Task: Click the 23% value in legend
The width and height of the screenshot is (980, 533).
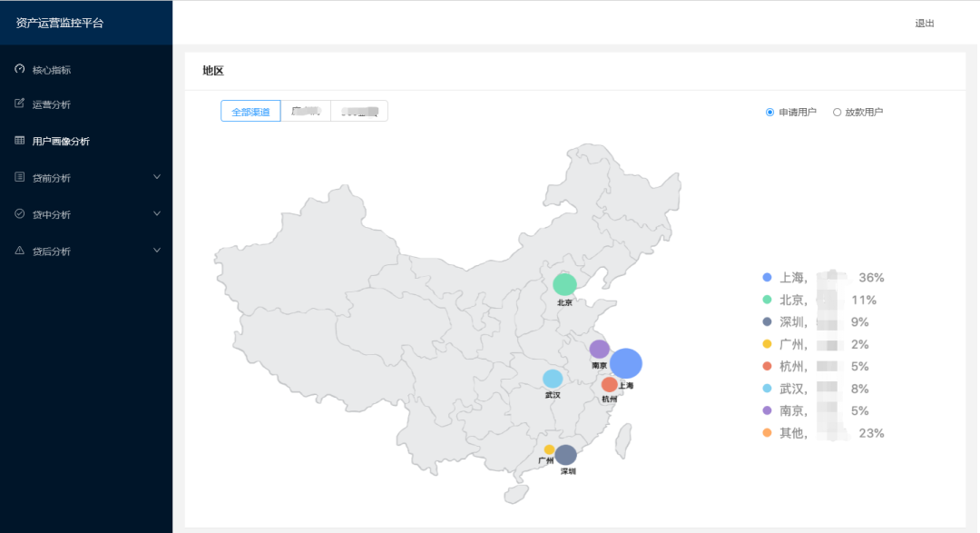Action: 871,433
